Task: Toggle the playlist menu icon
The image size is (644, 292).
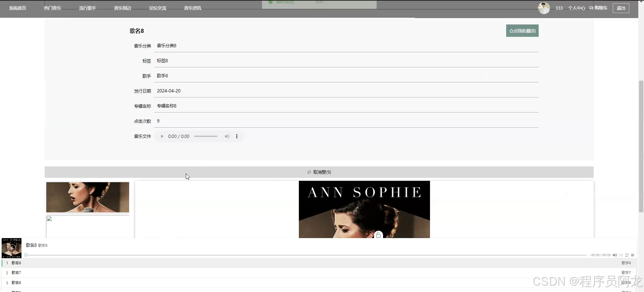Action: (633, 255)
